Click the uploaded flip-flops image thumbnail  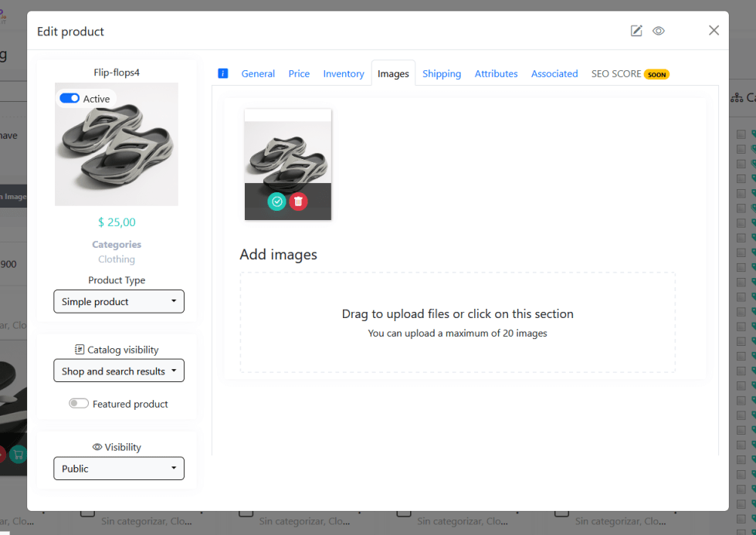click(x=288, y=153)
